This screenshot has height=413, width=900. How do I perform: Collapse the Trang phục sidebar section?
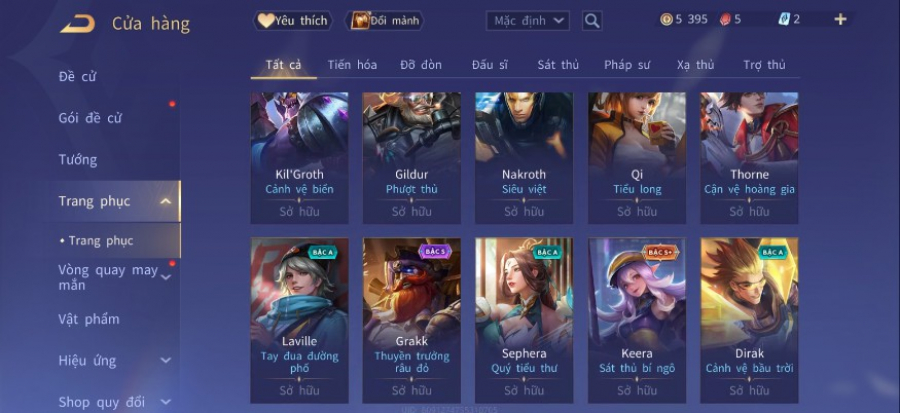tap(165, 201)
